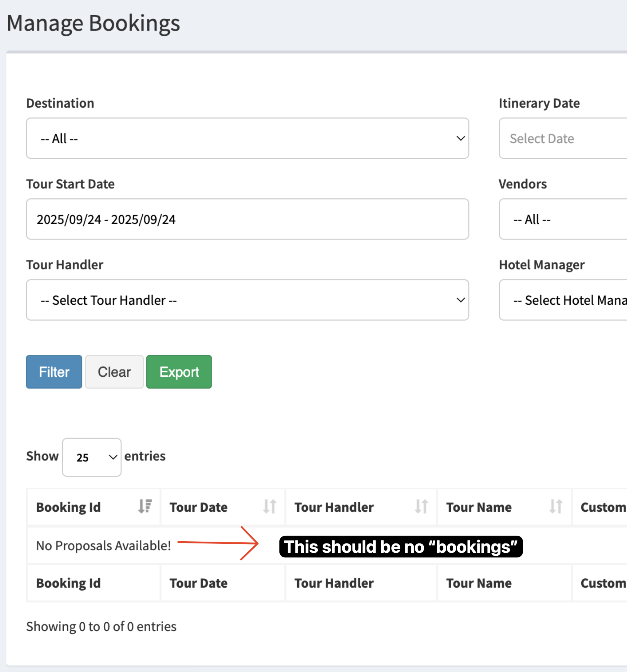Screen dimensions: 627x672
Task: Click the Tour Start Date range field
Action: pos(247,219)
